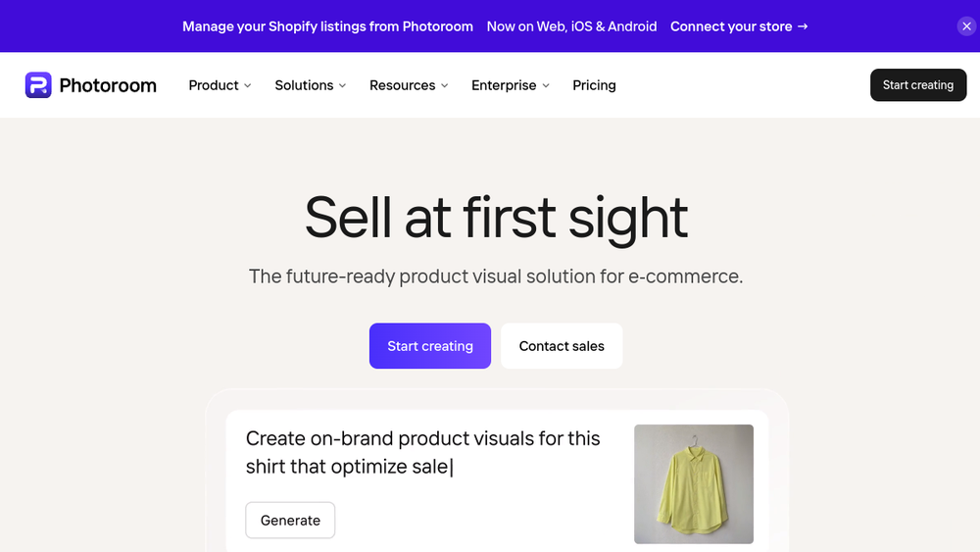
Task: Click the yellow shirt product thumbnail
Action: click(694, 484)
